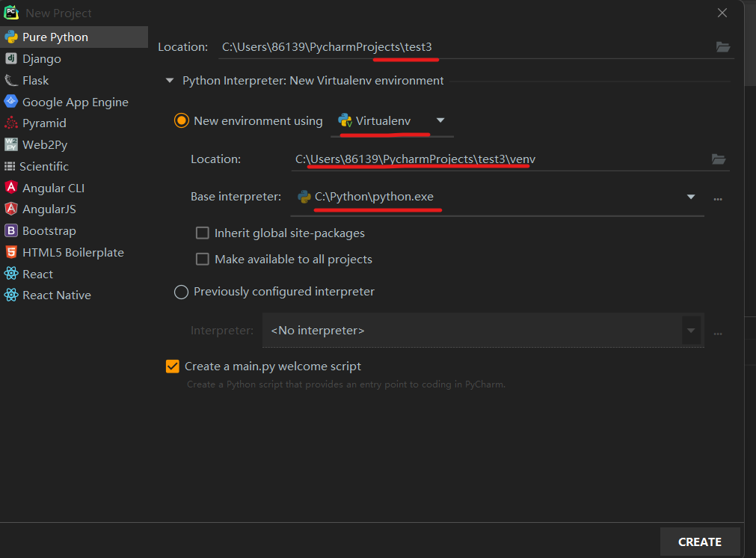Screen dimensions: 756x558
Task: Click the Python icon beside Pure Python
Action: (x=11, y=37)
